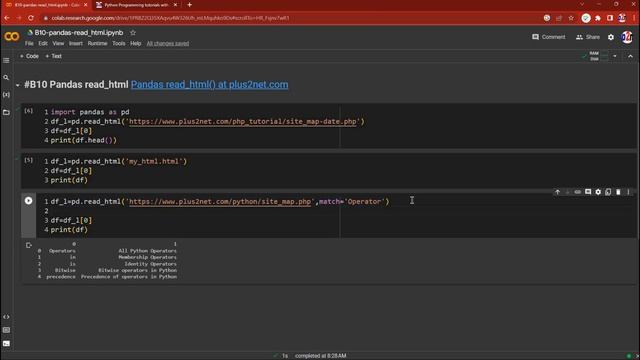Screen dimensions: 640x360
Task: Reload the browser page
Action: pyautogui.click(x=31, y=18)
